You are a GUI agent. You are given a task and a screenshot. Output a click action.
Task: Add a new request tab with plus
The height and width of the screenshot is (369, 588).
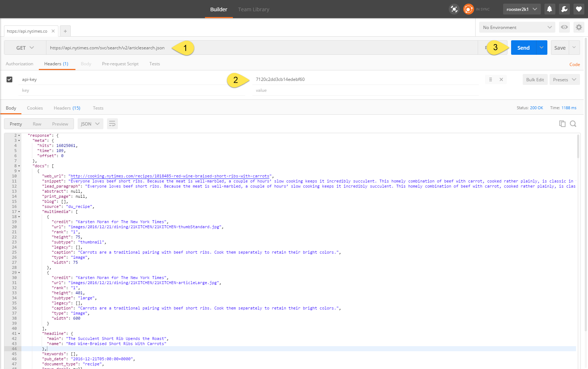click(65, 31)
